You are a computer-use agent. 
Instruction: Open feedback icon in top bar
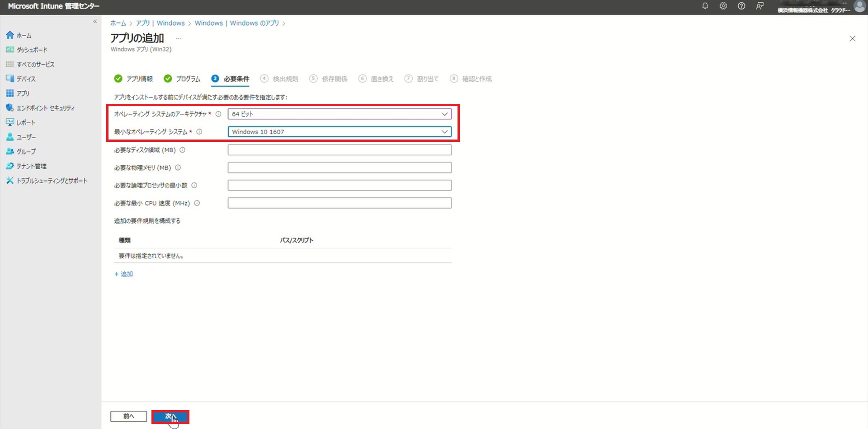point(759,6)
